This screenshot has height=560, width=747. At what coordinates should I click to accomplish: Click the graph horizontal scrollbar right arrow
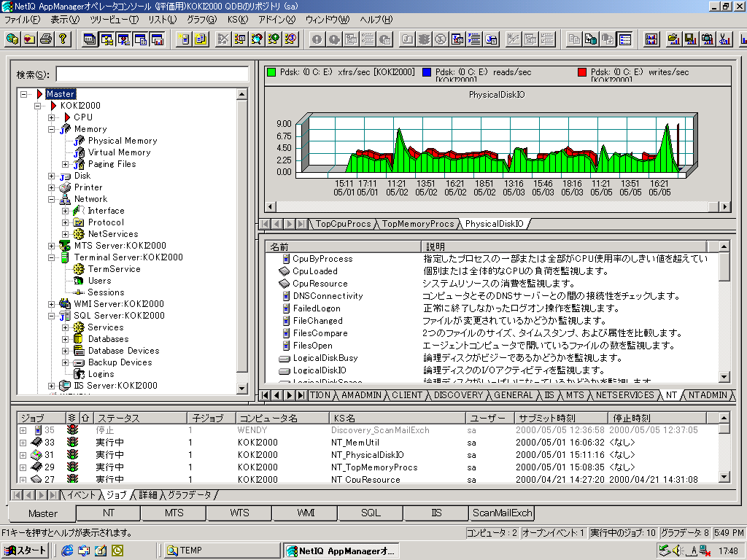coord(724,206)
